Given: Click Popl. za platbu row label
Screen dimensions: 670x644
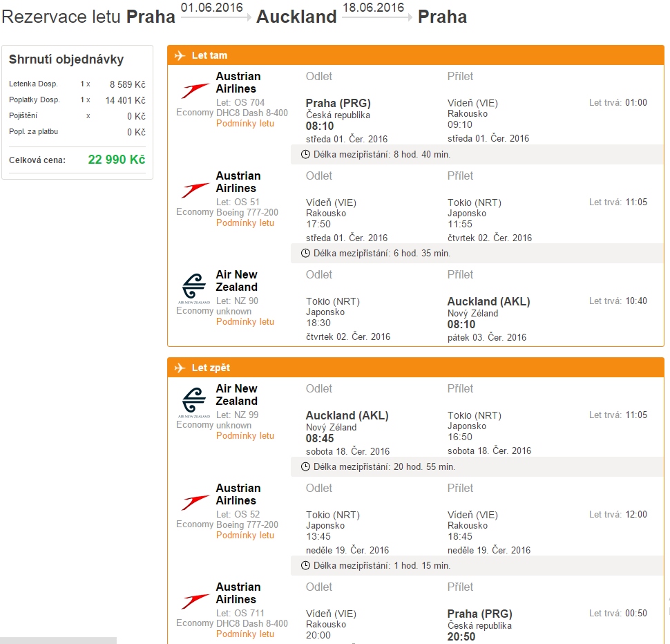Looking at the screenshot, I should click(33, 131).
